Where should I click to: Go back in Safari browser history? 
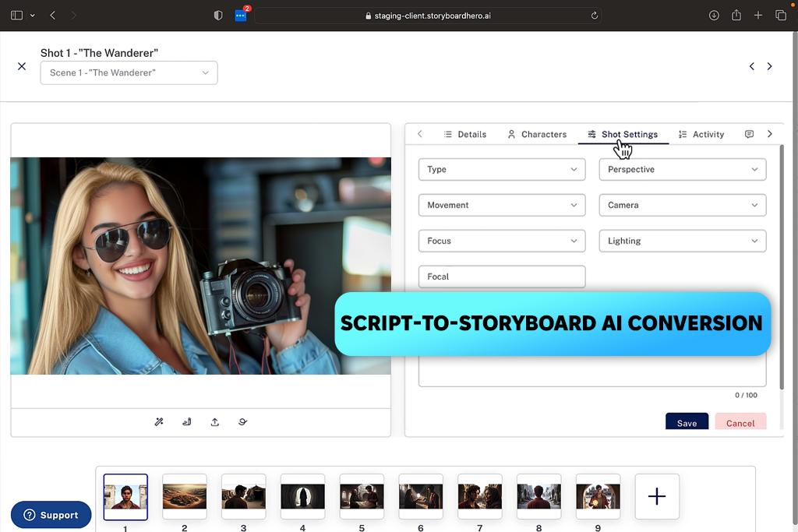(53, 16)
